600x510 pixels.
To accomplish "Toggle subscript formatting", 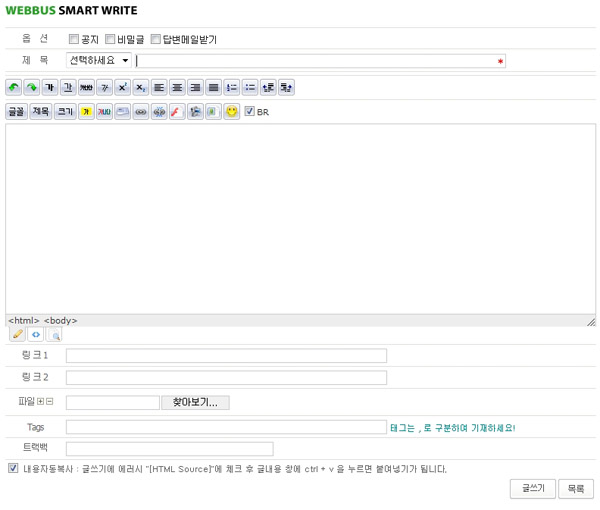I will tap(140, 88).
